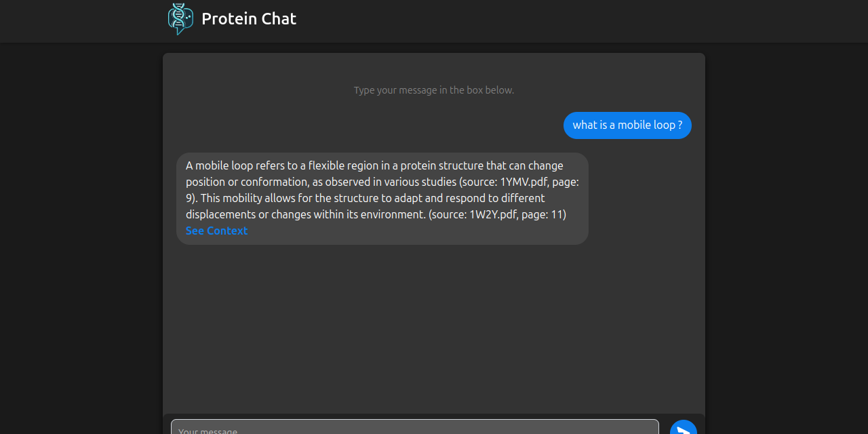868x434 pixels.
Task: Click the 1YMV.pdf source citation
Action: tap(524, 182)
